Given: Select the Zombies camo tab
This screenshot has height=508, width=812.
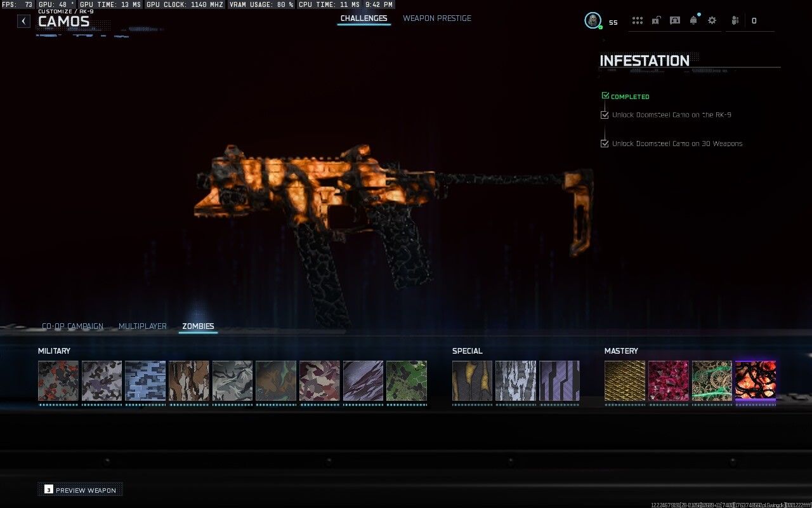Looking at the screenshot, I should [x=198, y=326].
